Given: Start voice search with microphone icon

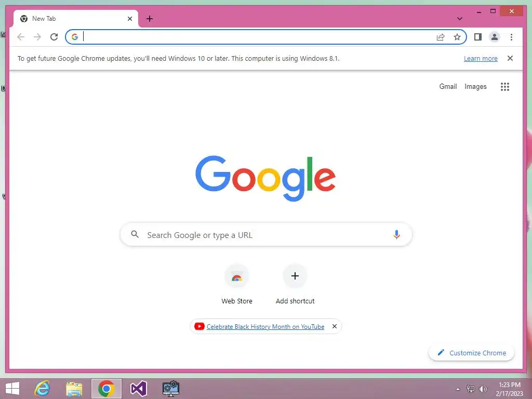Looking at the screenshot, I should [x=396, y=234].
